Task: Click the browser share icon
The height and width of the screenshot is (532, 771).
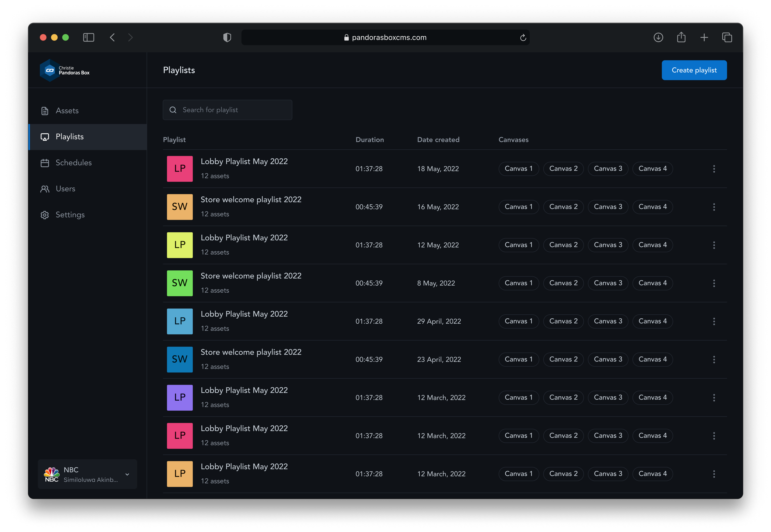Action: [681, 37]
